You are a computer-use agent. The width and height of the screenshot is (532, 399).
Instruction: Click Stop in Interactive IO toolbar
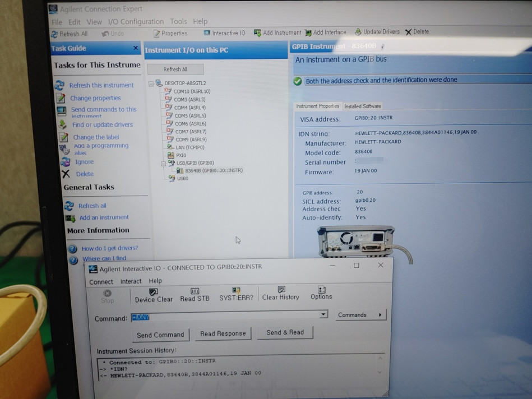tap(107, 296)
